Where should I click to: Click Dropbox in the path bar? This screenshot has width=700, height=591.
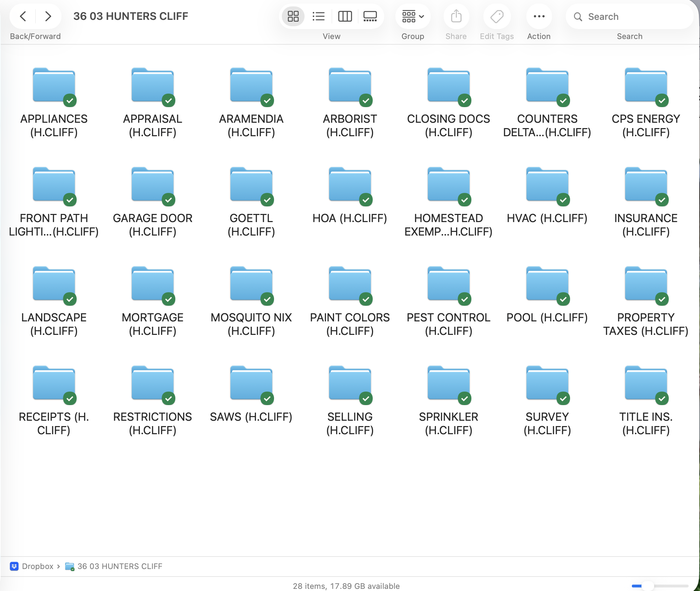[x=37, y=566]
